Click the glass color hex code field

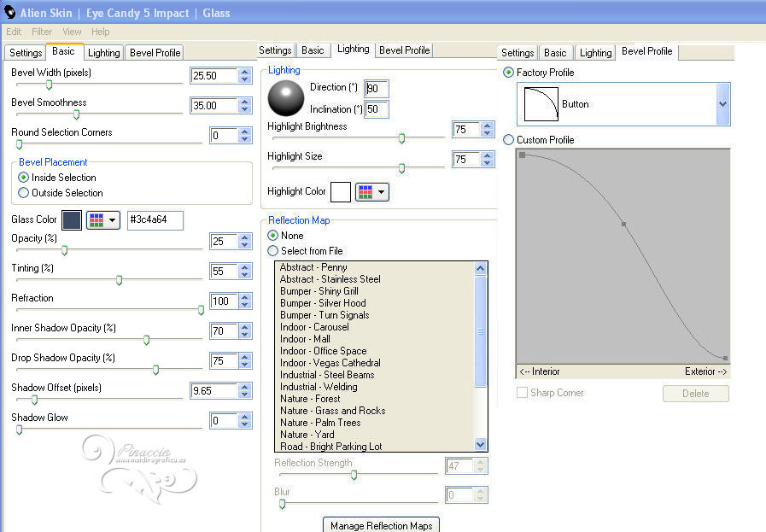tap(155, 220)
